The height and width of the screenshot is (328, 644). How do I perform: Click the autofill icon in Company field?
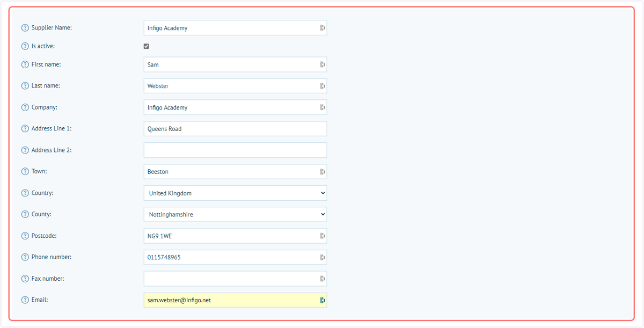coord(323,107)
